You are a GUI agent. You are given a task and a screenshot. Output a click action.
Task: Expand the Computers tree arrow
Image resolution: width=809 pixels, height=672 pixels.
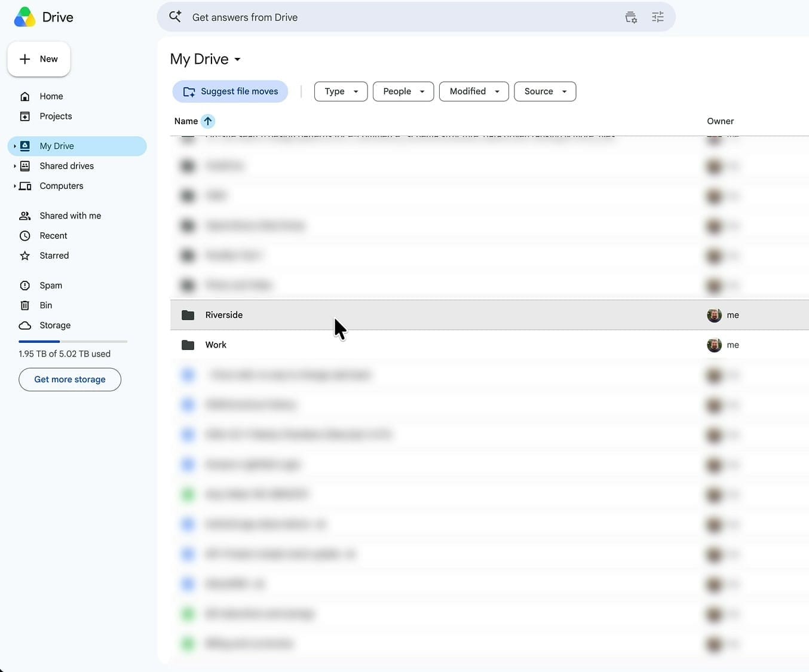click(x=14, y=186)
